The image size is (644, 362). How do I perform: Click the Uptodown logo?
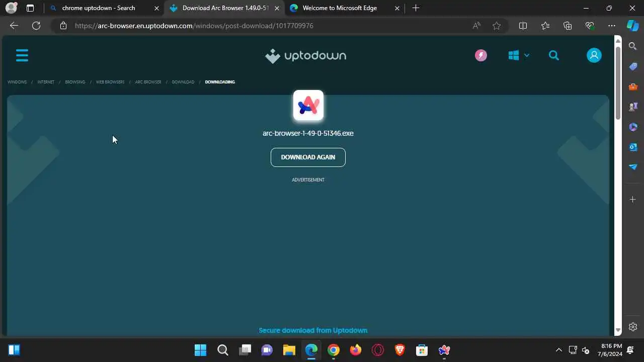[x=306, y=56]
